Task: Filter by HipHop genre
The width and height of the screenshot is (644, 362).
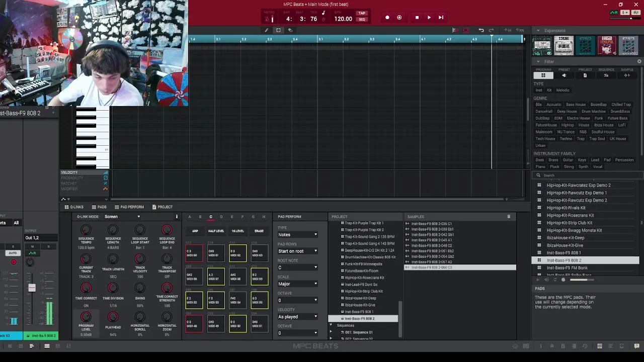Action: [568, 125]
